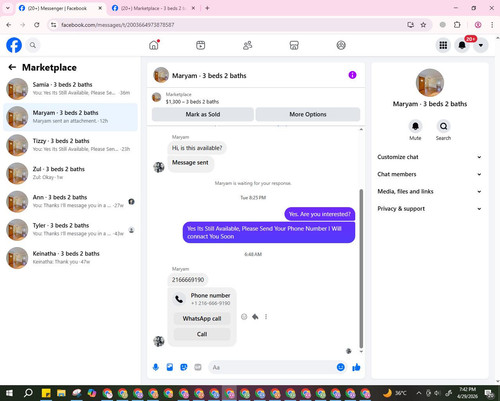Click the phone handset icon in card
This screenshot has width=500, height=401.
point(179,299)
